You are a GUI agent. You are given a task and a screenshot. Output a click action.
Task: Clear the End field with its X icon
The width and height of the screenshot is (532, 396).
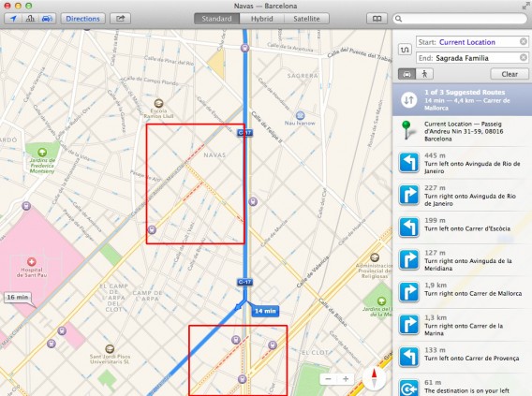524,58
